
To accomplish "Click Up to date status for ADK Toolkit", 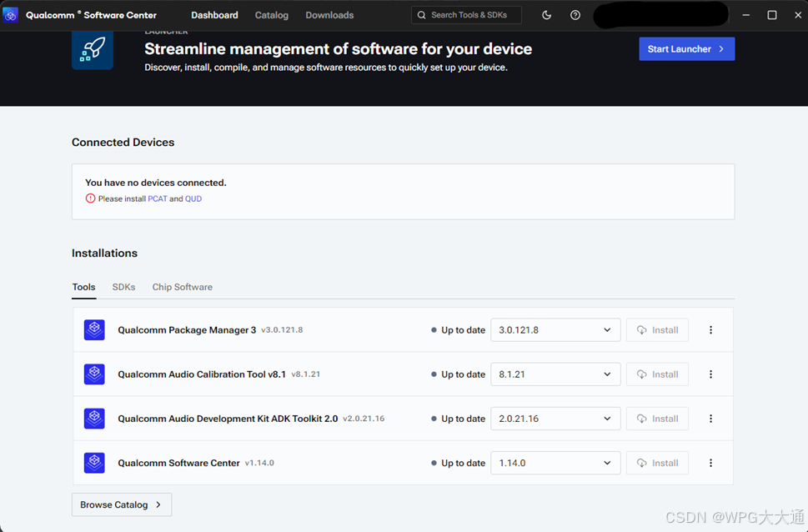I will click(x=458, y=419).
